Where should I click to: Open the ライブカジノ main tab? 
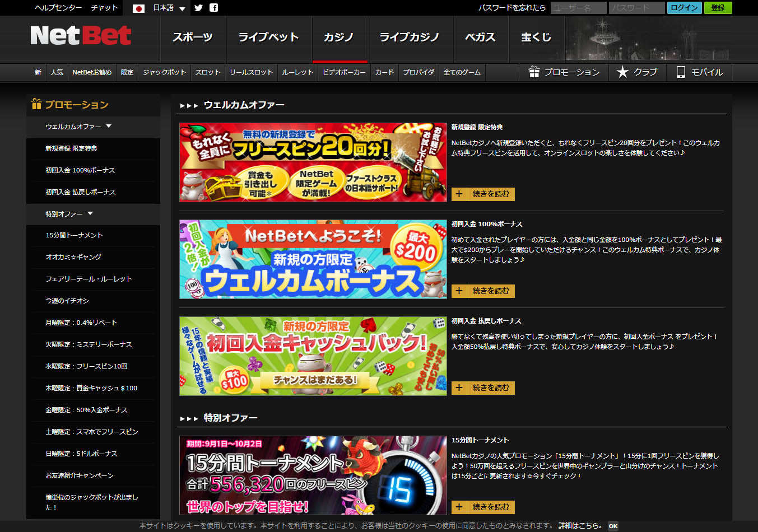tap(410, 38)
